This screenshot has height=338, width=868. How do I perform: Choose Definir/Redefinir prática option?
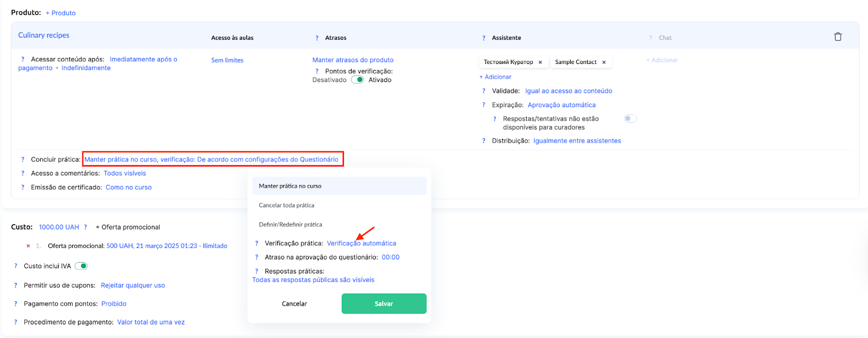pos(290,225)
